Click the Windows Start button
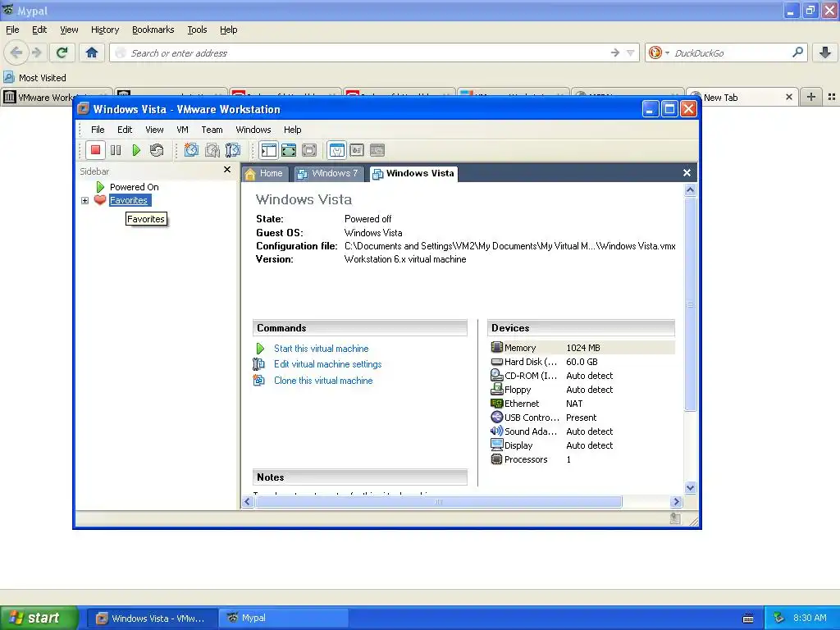Image resolution: width=840 pixels, height=630 pixels. click(39, 619)
